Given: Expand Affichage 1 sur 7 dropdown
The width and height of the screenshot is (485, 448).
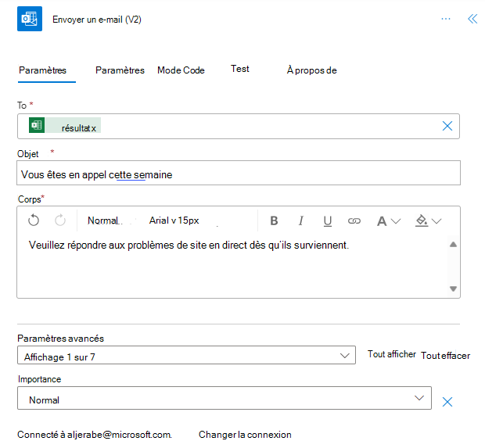Looking at the screenshot, I should (x=186, y=355).
